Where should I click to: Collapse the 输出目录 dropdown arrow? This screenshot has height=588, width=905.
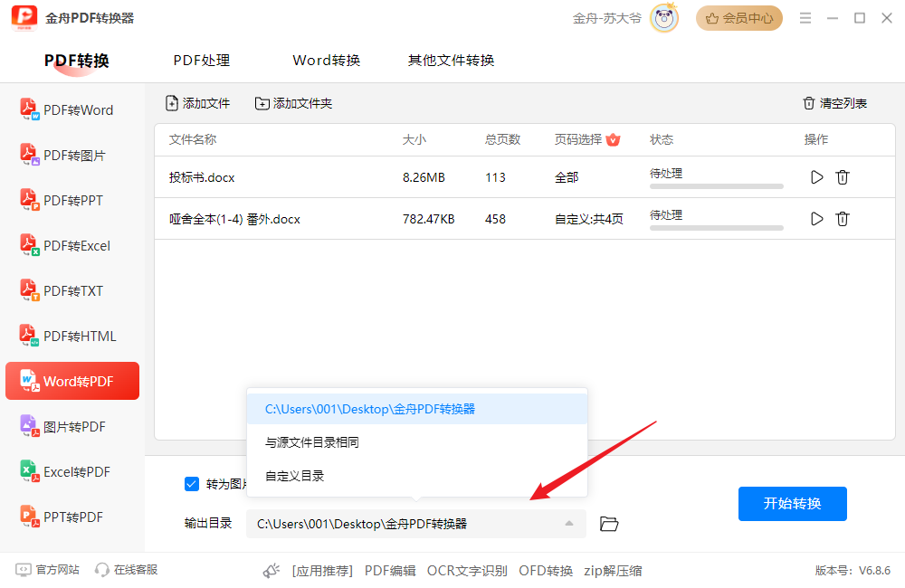(x=569, y=524)
